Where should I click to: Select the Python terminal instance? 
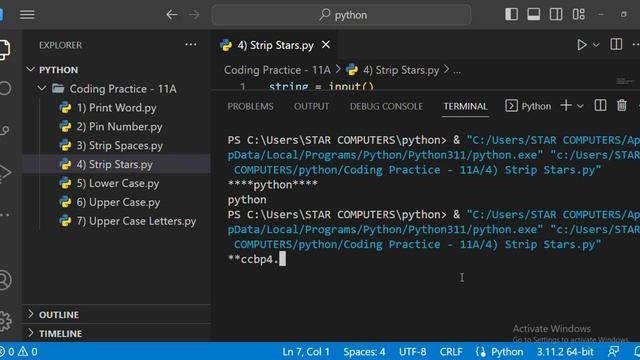[x=528, y=106]
